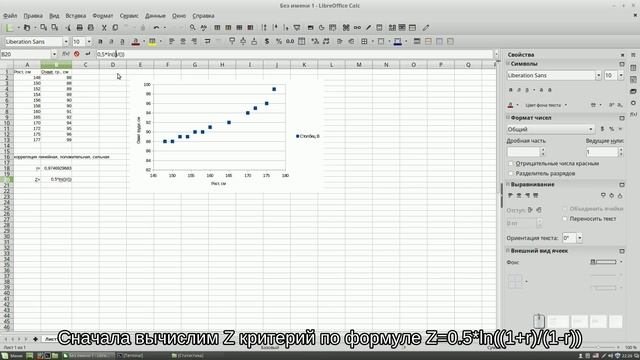Toggle 'Разделитель разрядов' checkbox
The width and height of the screenshot is (640, 360).
(x=510, y=173)
